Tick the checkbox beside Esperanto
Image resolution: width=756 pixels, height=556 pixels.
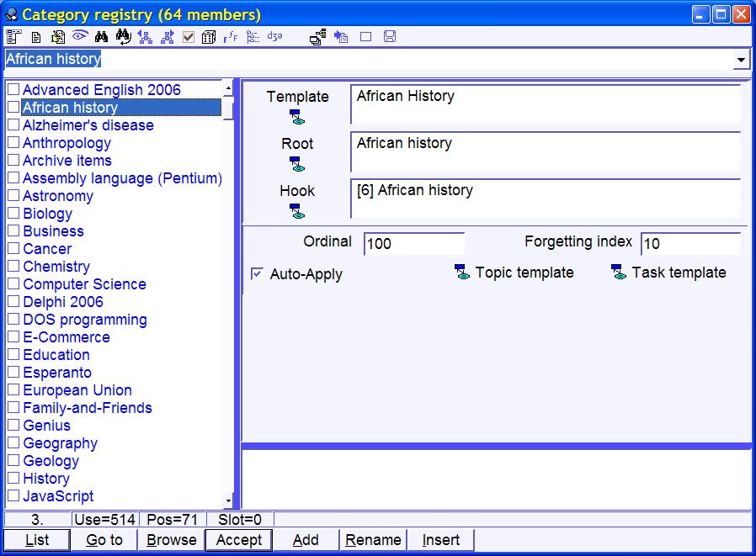[13, 373]
